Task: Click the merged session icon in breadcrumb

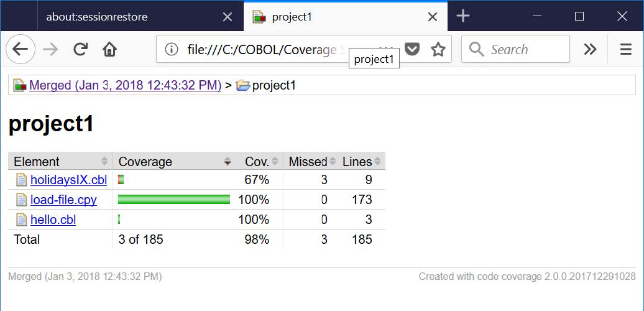Action: [x=20, y=85]
